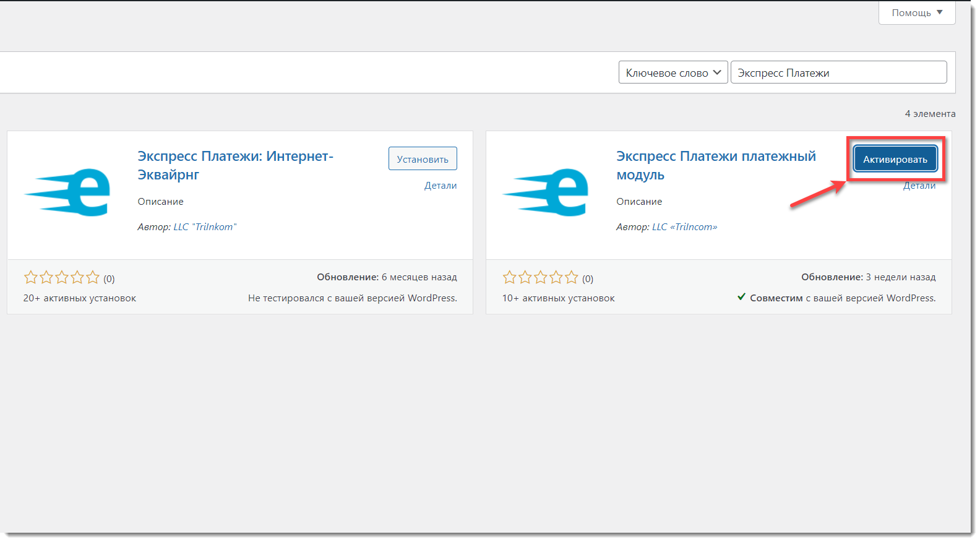Click "10+ активных установок" text
Image resolution: width=980 pixels, height=542 pixels.
[x=559, y=298]
